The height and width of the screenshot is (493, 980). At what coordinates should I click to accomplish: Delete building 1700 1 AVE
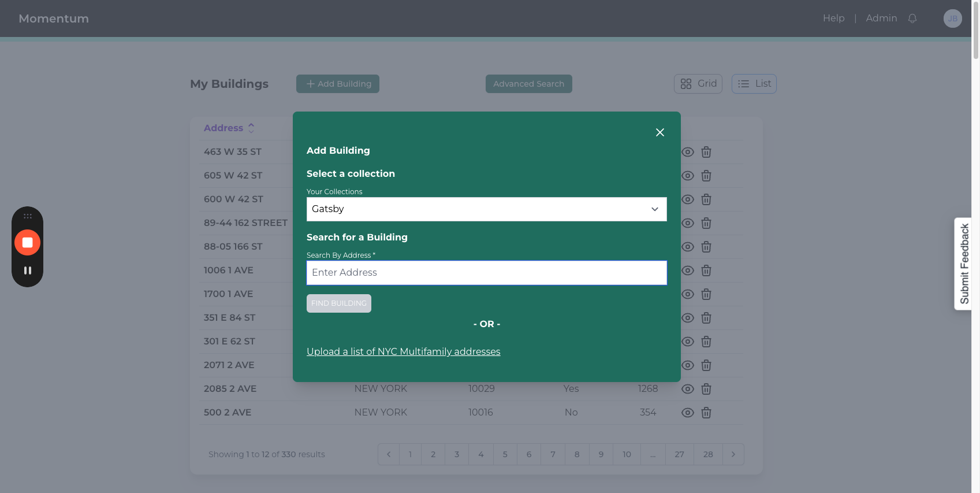click(x=706, y=294)
